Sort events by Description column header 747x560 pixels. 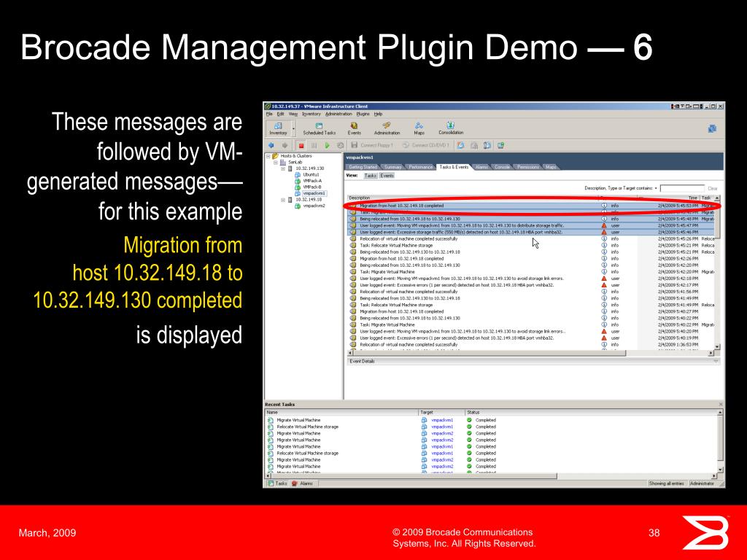click(472, 198)
